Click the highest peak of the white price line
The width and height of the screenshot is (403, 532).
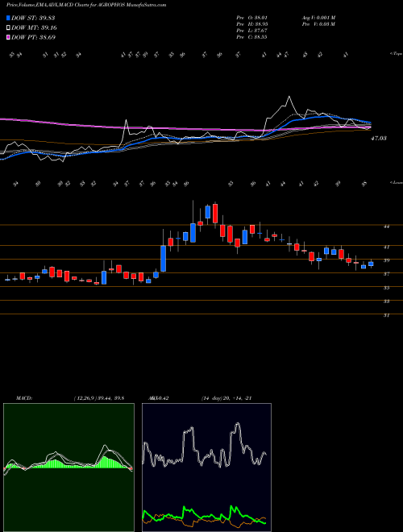tap(289, 97)
